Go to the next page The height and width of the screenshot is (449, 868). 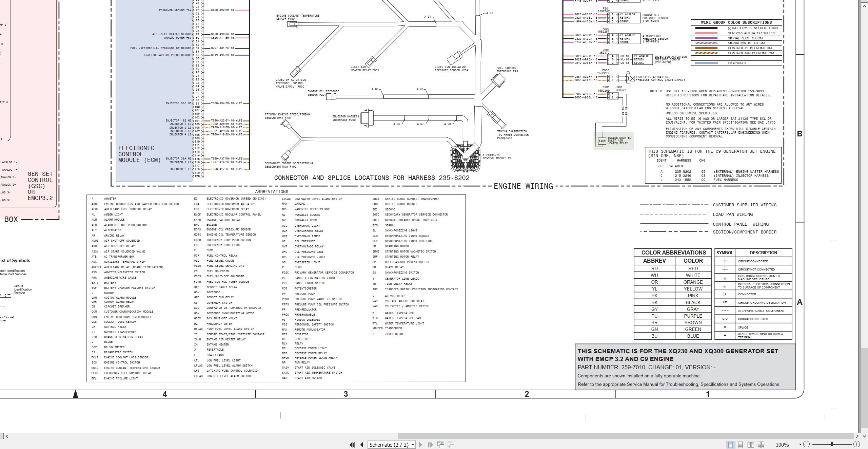click(x=421, y=445)
